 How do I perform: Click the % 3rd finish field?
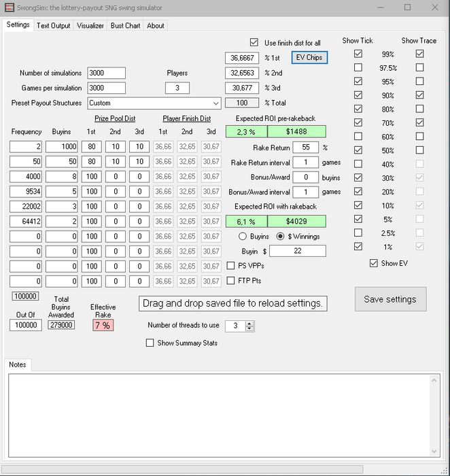[x=242, y=88]
